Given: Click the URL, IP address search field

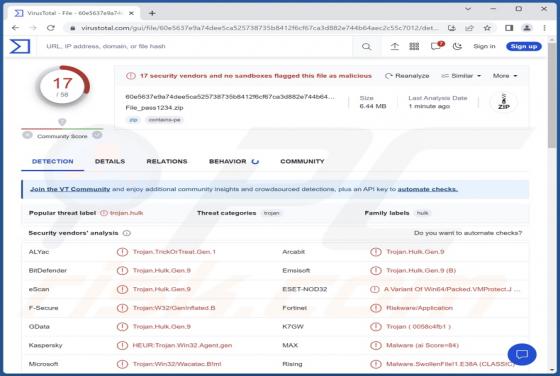Looking at the screenshot, I should point(196,46).
